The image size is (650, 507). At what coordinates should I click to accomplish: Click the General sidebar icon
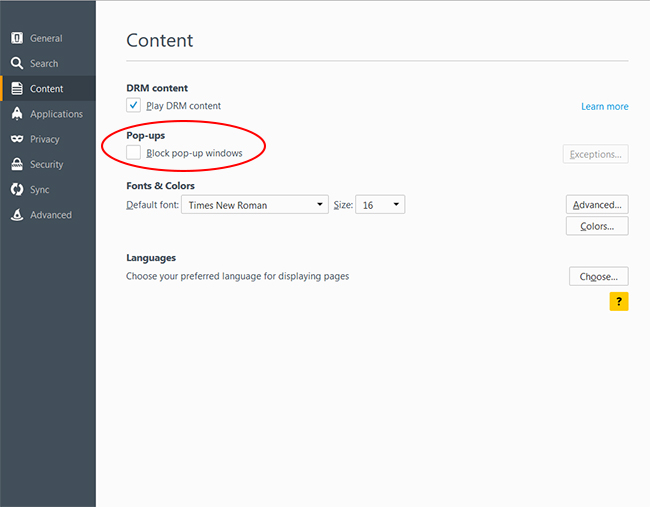[x=17, y=38]
